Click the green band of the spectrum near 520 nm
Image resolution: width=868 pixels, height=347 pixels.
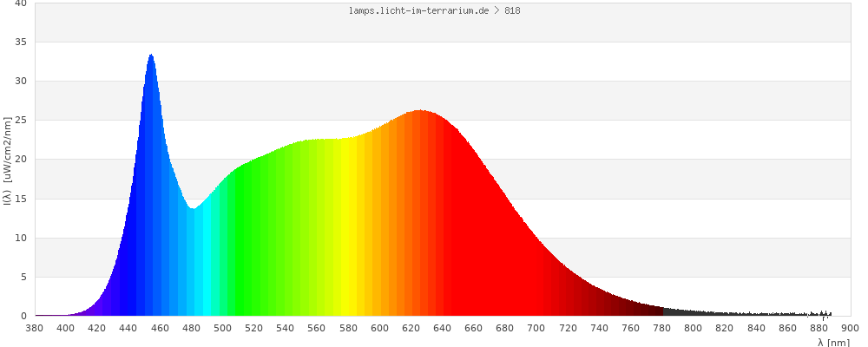[254, 234]
